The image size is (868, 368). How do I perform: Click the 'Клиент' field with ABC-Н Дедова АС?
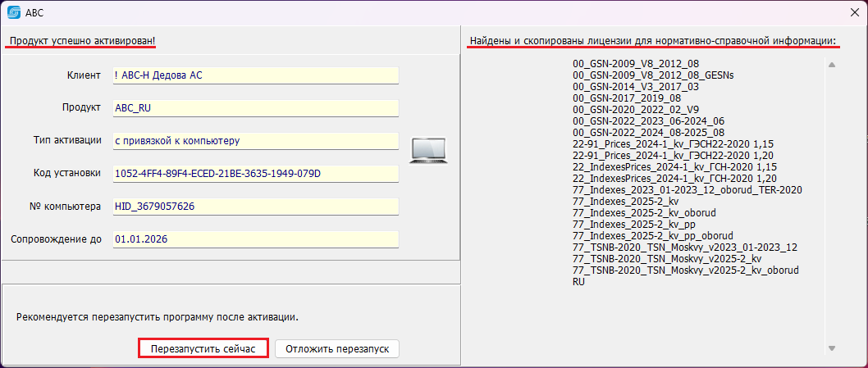tap(256, 75)
